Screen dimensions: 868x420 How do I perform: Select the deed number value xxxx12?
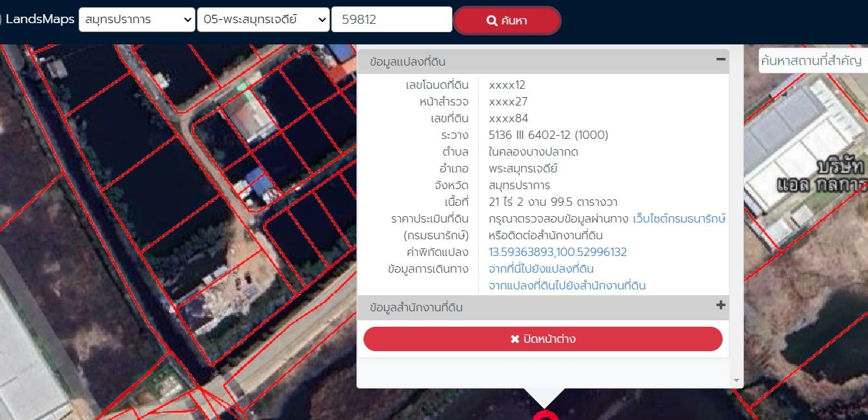[507, 85]
